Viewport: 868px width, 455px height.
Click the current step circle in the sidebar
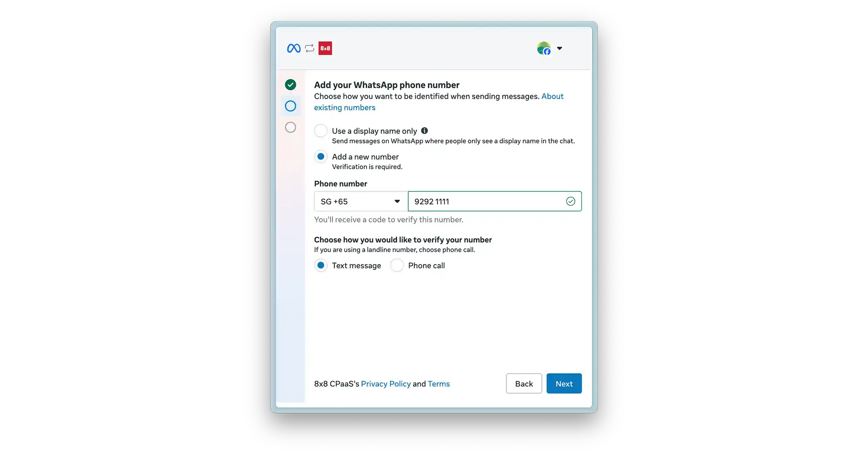[291, 106]
